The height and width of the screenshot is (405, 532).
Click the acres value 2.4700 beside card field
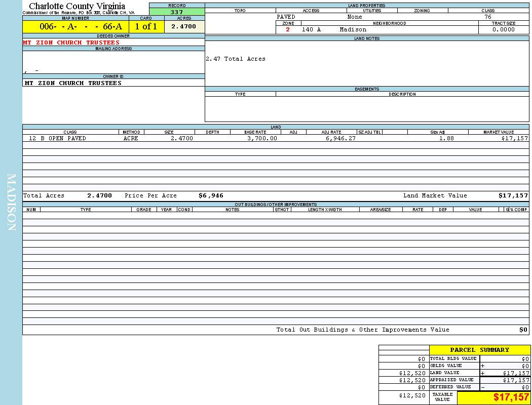[x=183, y=27]
